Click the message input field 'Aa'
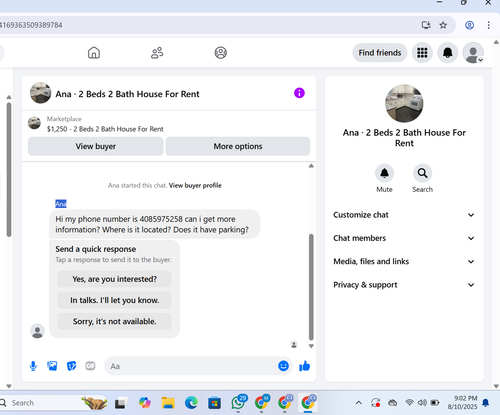This screenshot has height=415, width=500. (x=192, y=366)
